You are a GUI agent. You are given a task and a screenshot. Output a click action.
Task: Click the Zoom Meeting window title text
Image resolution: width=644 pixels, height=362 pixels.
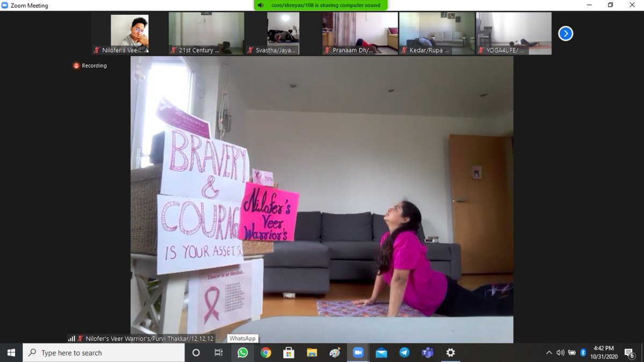point(29,5)
